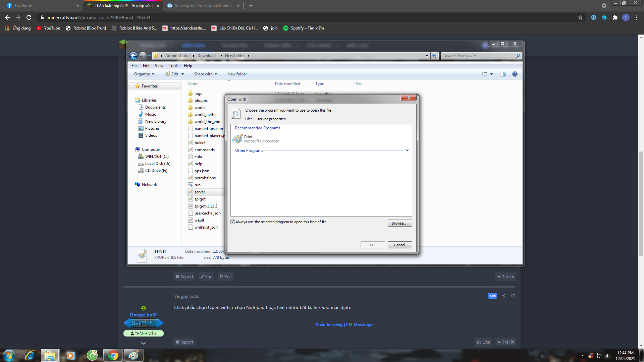Image resolution: width=644 pixels, height=362 pixels.
Task: Click Chrome reload page icon
Action: click(x=29, y=17)
